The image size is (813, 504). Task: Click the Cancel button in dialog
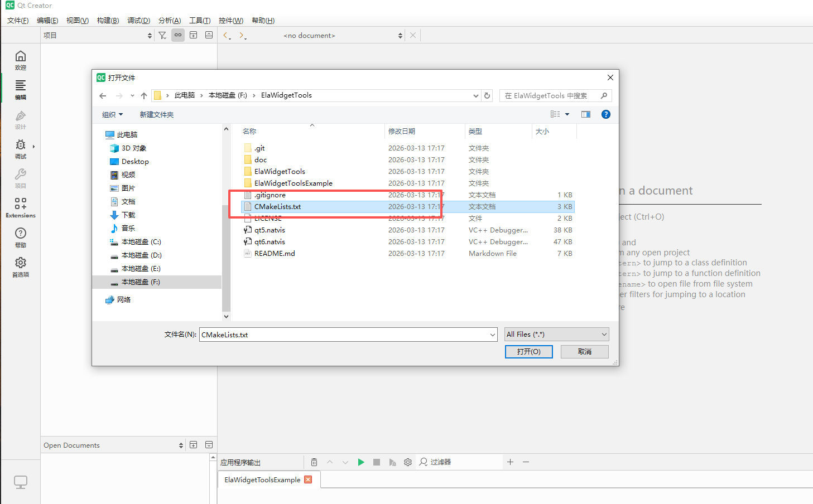tap(585, 352)
